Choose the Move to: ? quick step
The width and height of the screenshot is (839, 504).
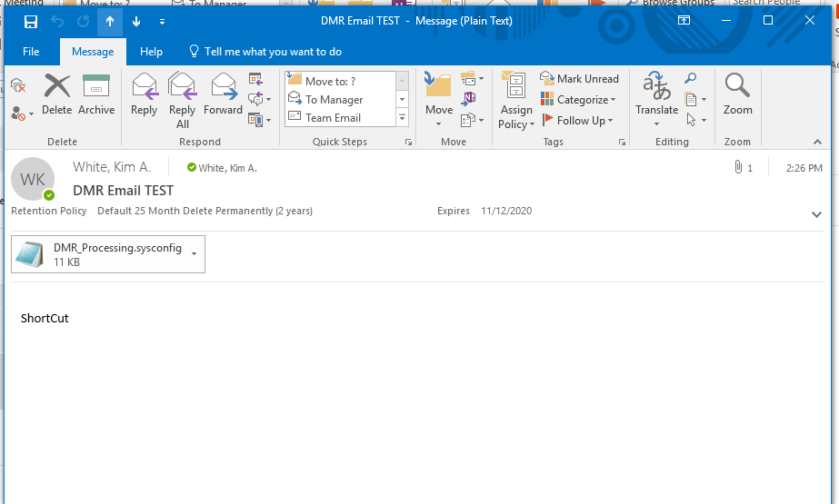click(x=341, y=81)
